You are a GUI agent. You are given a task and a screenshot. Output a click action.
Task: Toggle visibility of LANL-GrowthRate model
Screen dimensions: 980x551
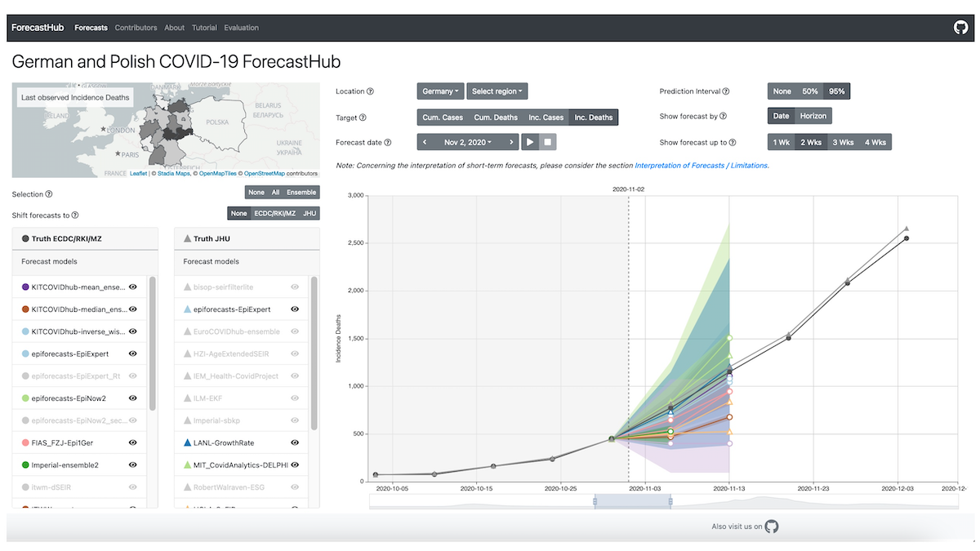295,442
